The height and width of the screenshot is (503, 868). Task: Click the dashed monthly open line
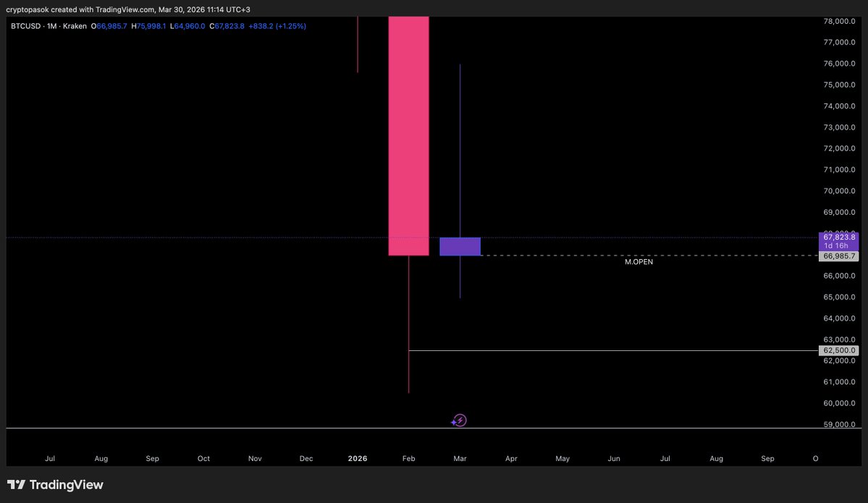649,255
